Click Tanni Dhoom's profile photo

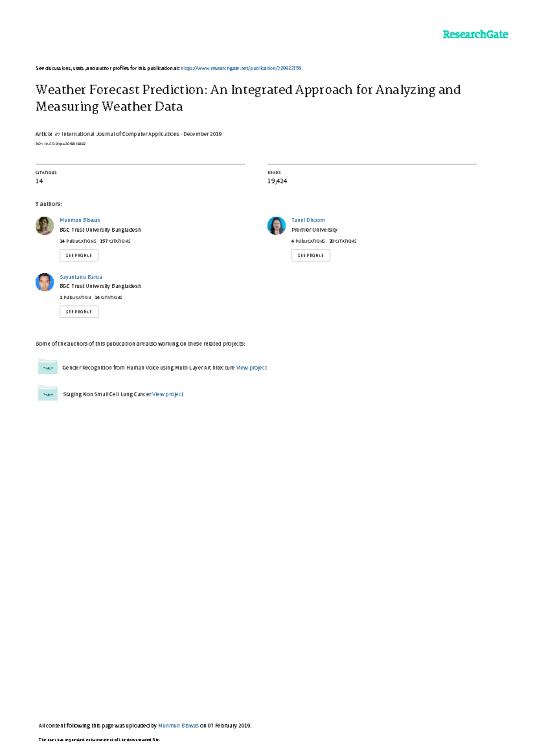[x=276, y=226]
